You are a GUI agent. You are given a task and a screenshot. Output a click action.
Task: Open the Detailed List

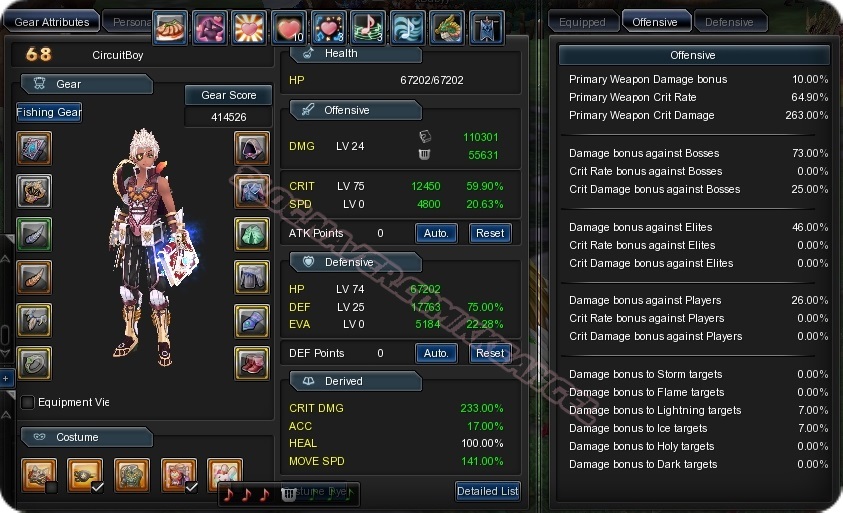(x=488, y=491)
